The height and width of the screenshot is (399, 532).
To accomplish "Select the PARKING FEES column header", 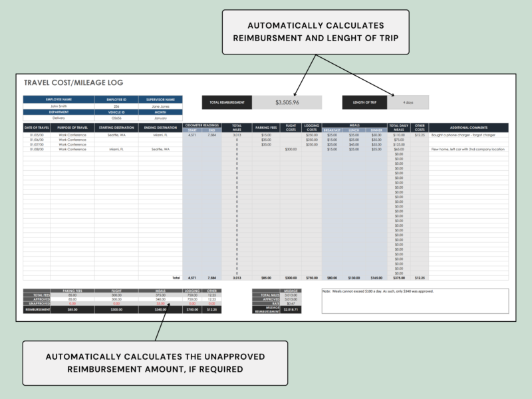I will point(266,128).
